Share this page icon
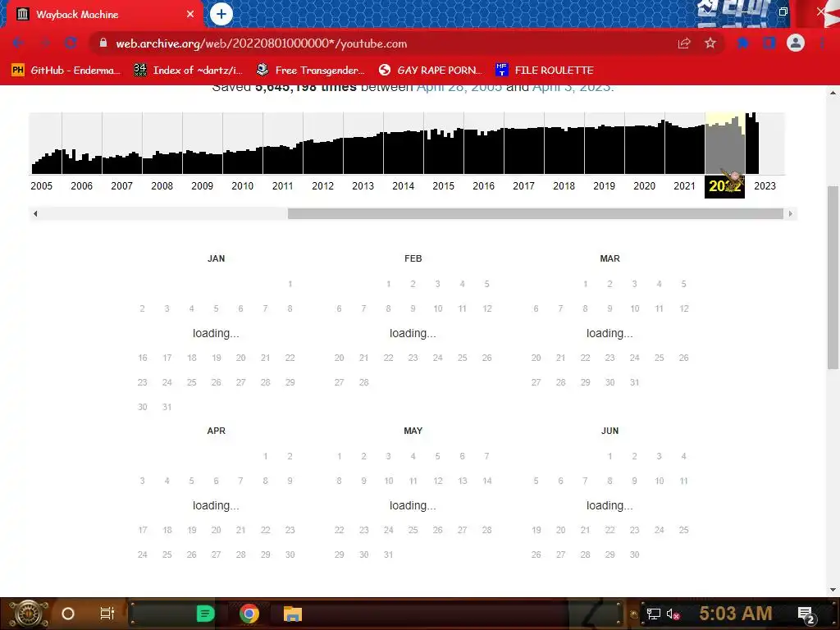840x630 pixels. (x=684, y=43)
